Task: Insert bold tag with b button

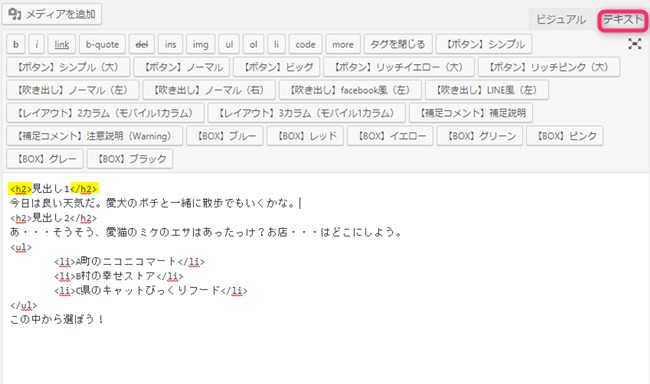Action: (16, 44)
